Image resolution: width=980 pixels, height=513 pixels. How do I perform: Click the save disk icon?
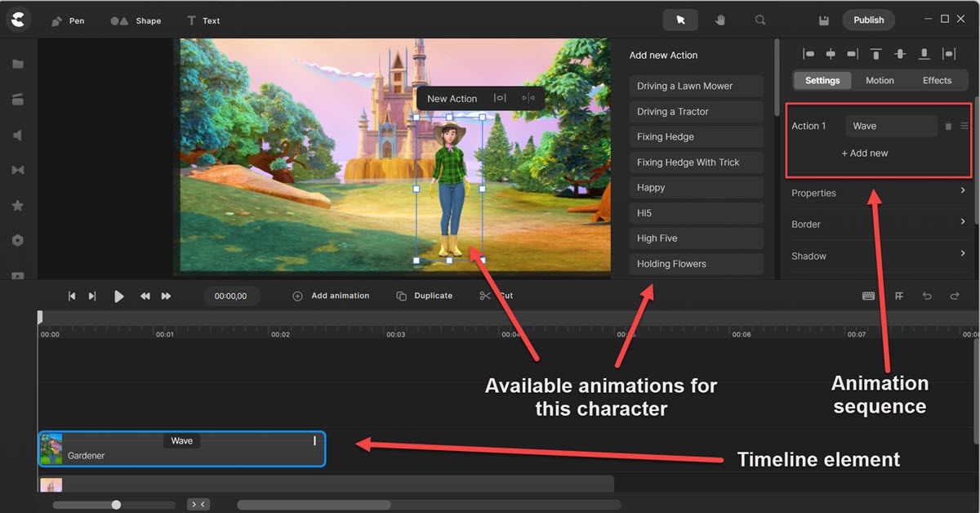point(824,20)
